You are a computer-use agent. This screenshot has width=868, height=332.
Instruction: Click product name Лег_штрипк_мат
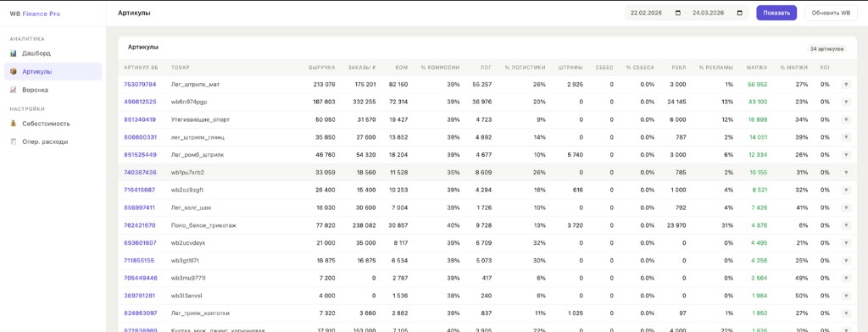196,84
